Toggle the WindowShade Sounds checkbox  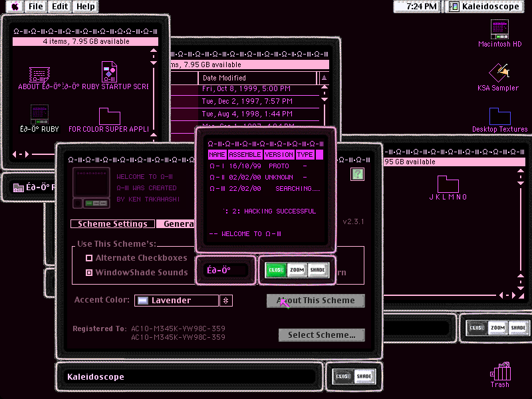coord(89,273)
